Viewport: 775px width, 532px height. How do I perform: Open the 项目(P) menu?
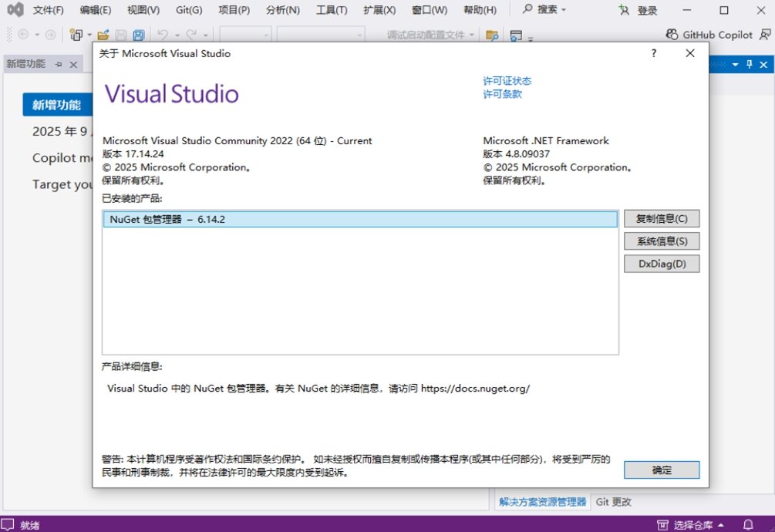(x=234, y=10)
